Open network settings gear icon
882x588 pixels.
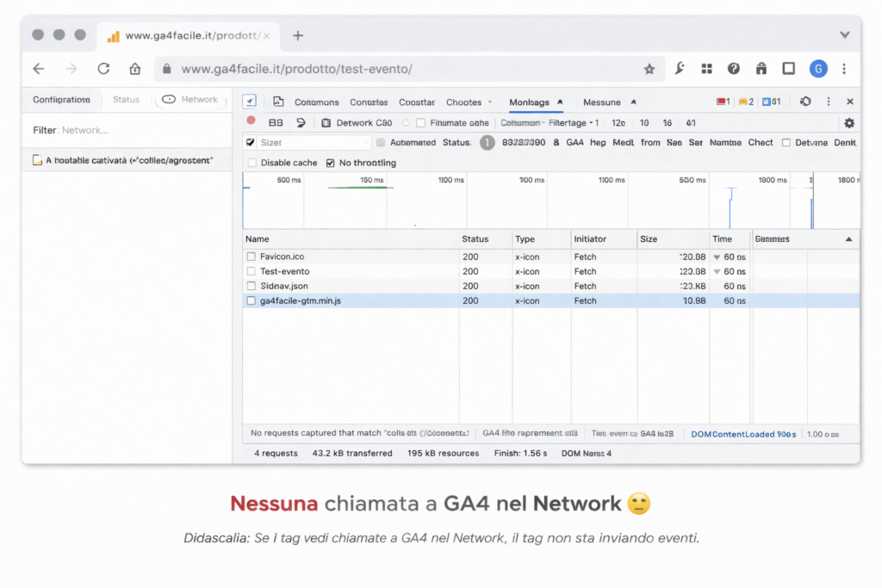pos(848,122)
